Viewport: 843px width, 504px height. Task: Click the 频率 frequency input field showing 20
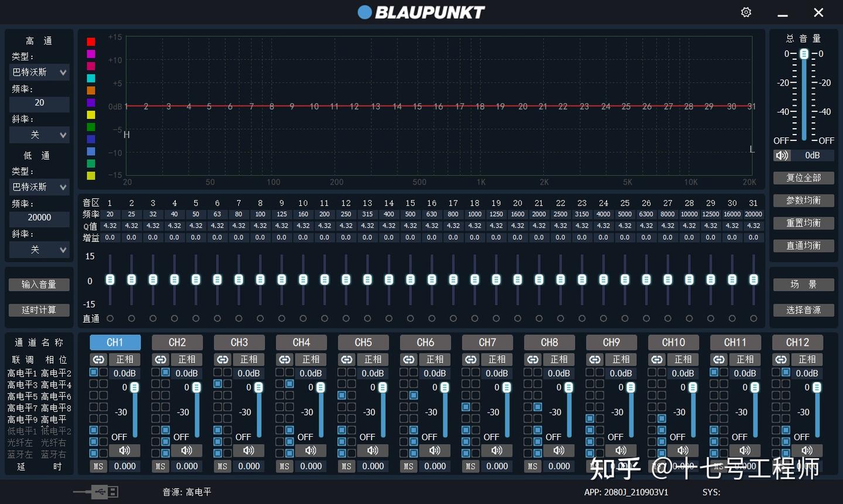click(x=39, y=103)
